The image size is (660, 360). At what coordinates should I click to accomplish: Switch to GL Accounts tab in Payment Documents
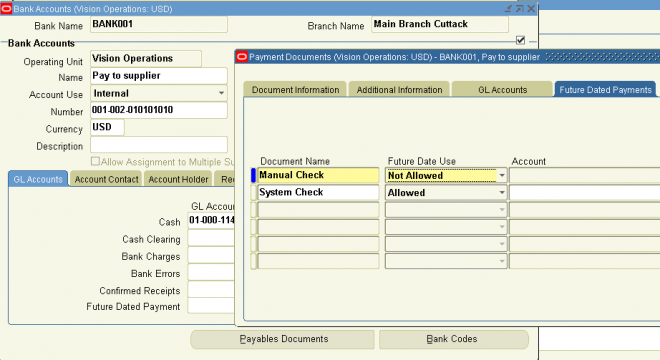(x=503, y=90)
